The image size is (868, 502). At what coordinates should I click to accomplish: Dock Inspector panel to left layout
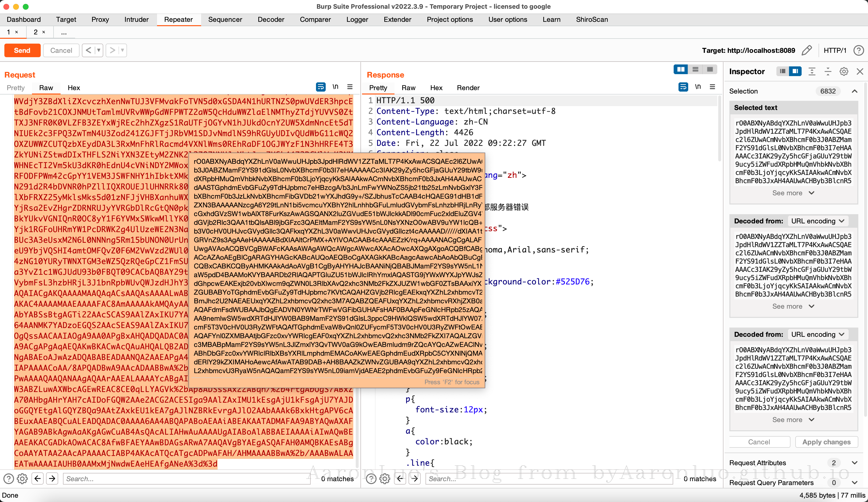click(x=782, y=71)
